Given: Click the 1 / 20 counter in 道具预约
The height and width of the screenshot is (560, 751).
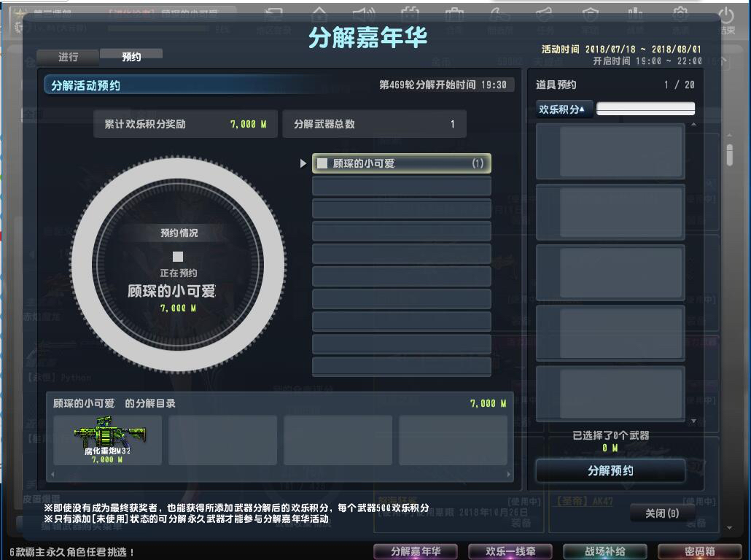Looking at the screenshot, I should (x=679, y=85).
